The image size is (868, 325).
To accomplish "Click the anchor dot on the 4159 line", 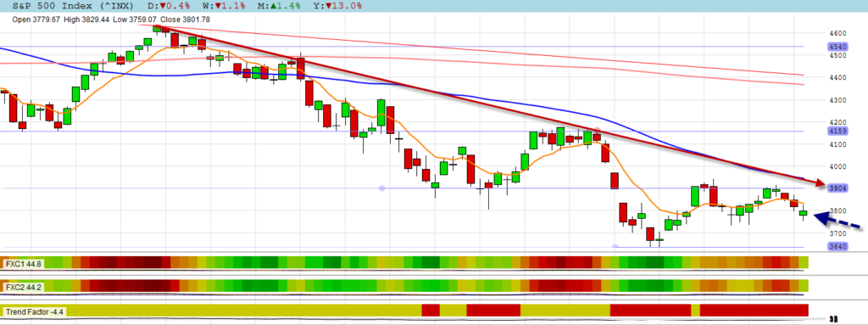I will pyautogui.click(x=598, y=131).
